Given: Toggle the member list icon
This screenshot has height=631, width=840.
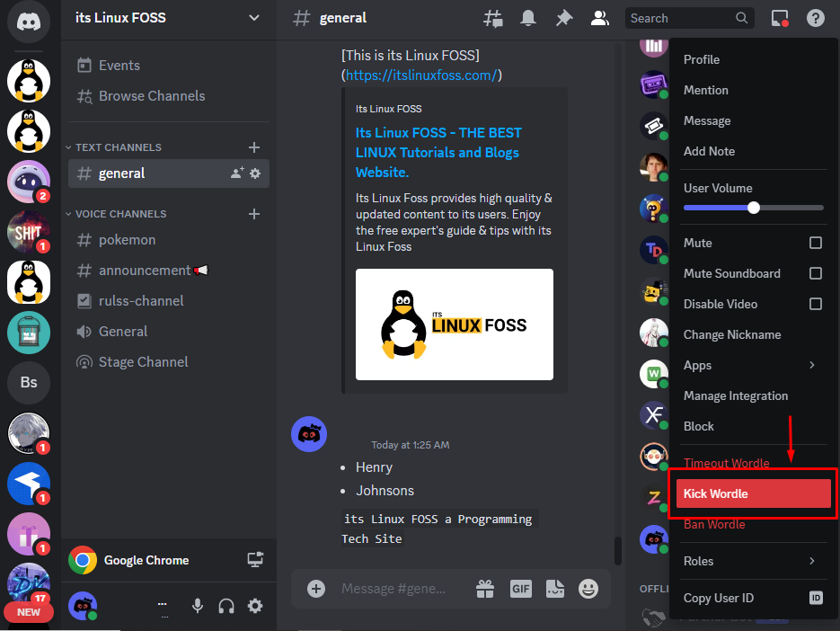Looking at the screenshot, I should tap(599, 18).
